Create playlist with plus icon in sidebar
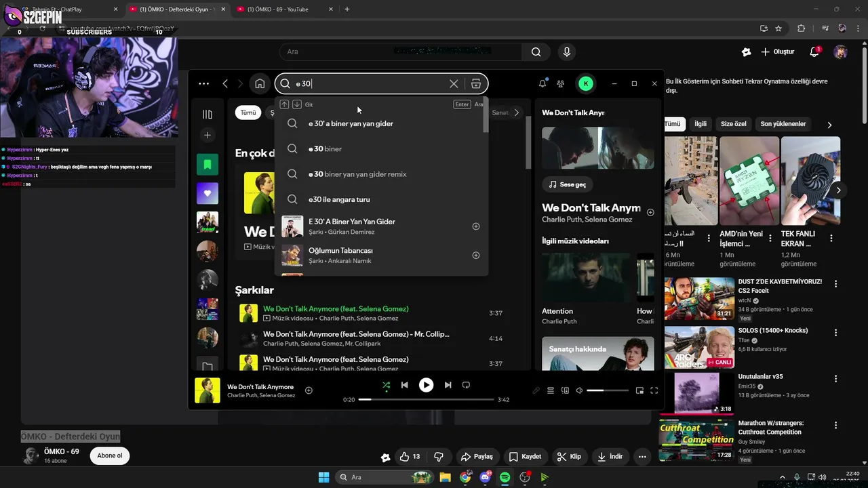Viewport: 868px width, 488px height. (x=208, y=136)
